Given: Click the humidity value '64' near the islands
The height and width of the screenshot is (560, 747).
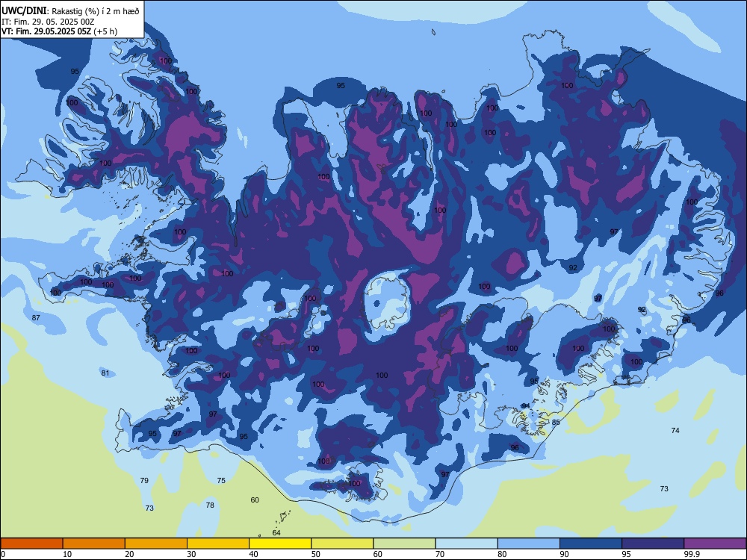Looking at the screenshot, I should [276, 532].
